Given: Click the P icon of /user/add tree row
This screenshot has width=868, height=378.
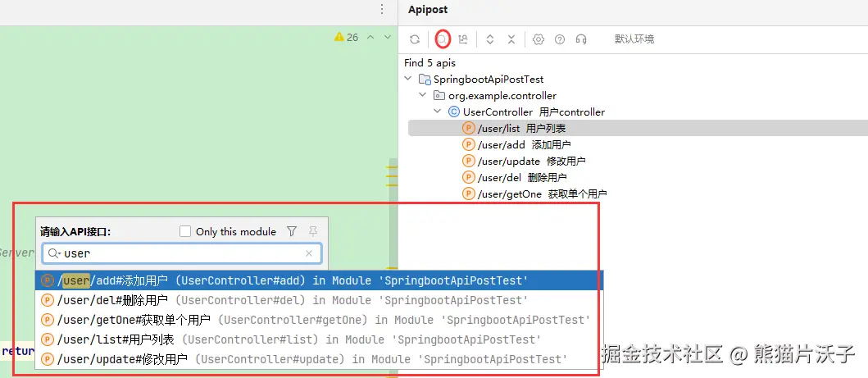Looking at the screenshot, I should [469, 145].
